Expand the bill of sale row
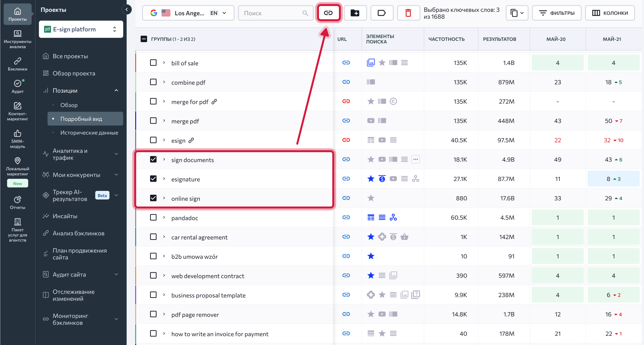The image size is (644, 345). (164, 62)
